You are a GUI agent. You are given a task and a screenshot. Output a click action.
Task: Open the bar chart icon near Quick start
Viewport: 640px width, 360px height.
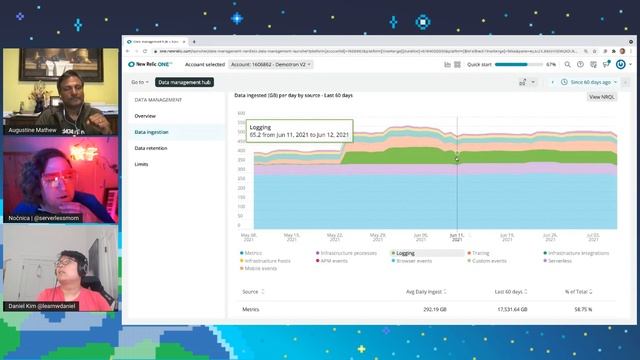pos(447,64)
